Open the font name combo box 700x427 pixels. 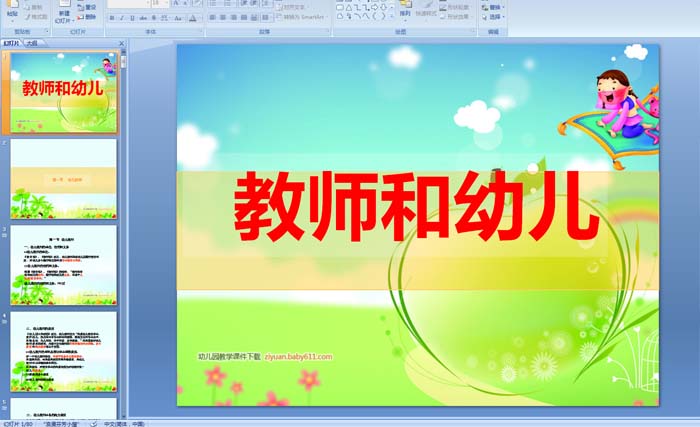(128, 3)
